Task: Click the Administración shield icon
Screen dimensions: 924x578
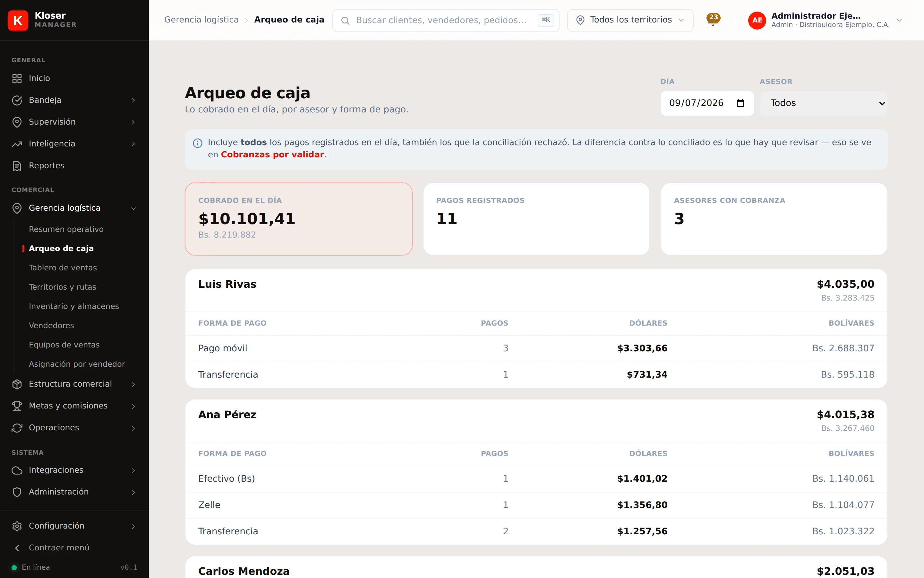Action: point(17,492)
